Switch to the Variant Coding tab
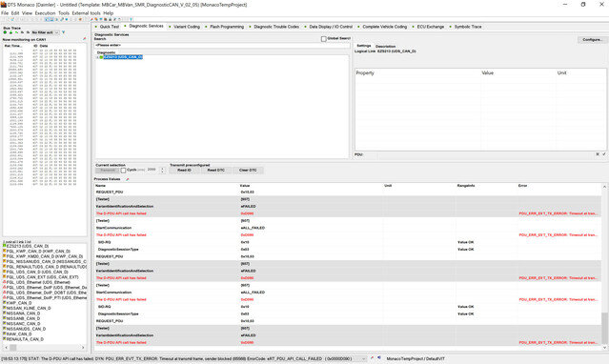 tap(187, 27)
